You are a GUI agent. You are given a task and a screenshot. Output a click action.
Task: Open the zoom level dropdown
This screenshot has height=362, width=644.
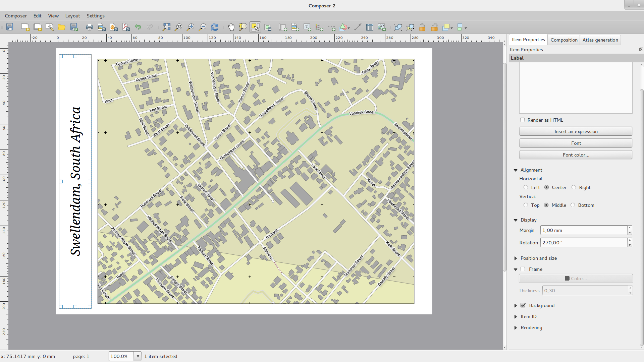(x=138, y=356)
